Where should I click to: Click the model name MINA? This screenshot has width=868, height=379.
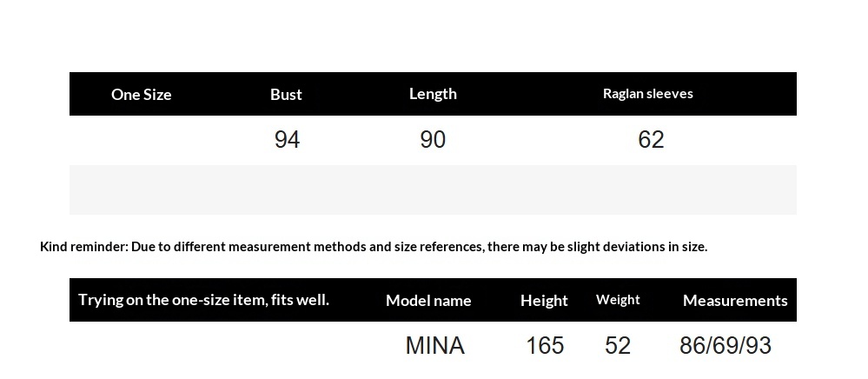434,346
